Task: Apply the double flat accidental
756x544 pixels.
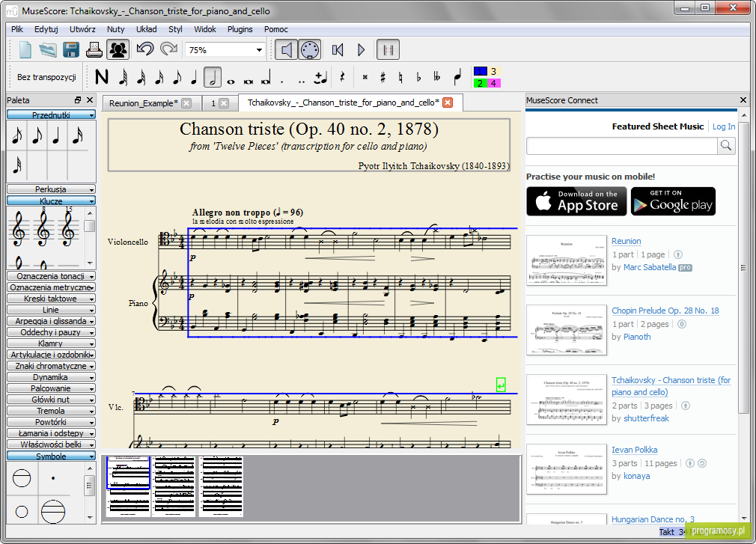Action: [437, 77]
